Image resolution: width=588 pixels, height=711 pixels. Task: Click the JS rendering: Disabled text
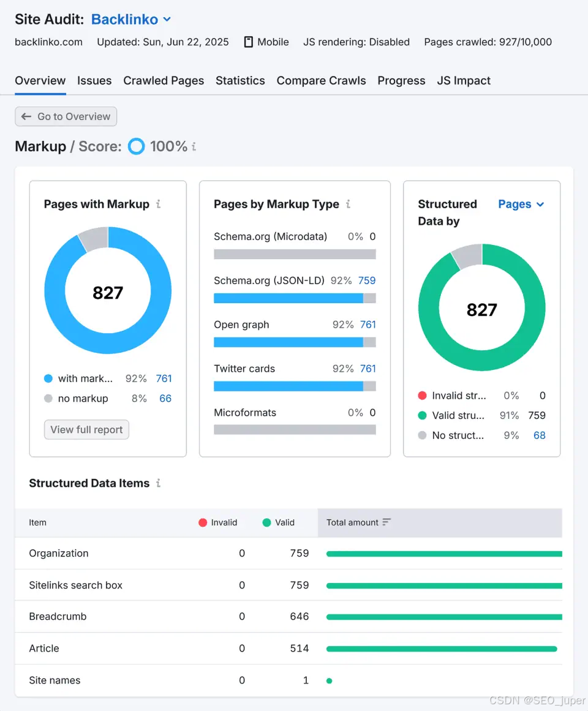[x=356, y=42]
